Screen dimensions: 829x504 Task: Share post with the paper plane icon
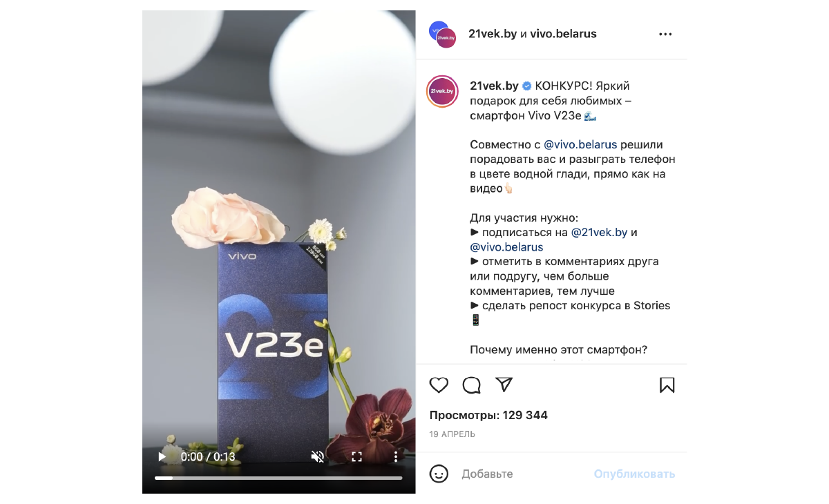coord(504,385)
